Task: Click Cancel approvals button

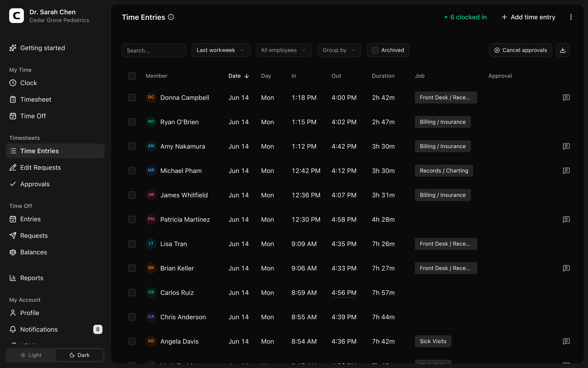Action: (520, 50)
